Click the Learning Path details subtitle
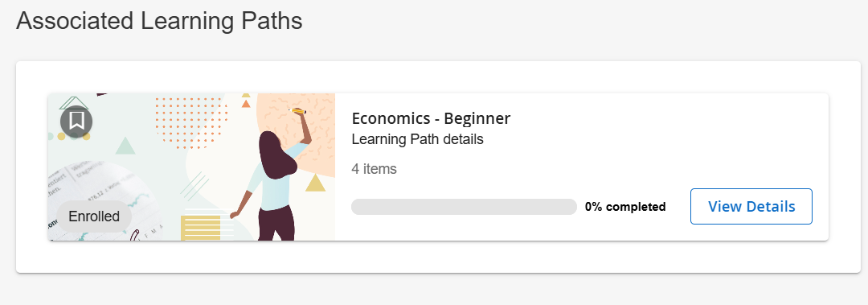 point(417,139)
